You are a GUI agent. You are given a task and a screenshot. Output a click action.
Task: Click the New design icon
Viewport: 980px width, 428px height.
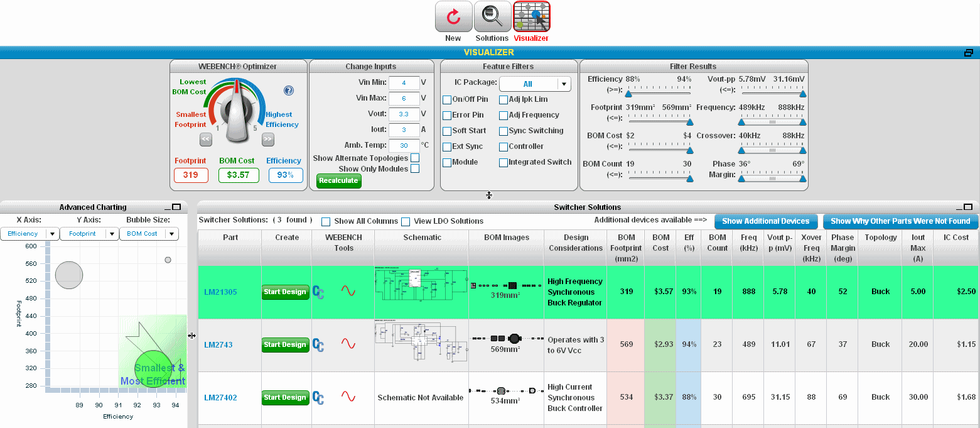(x=453, y=17)
